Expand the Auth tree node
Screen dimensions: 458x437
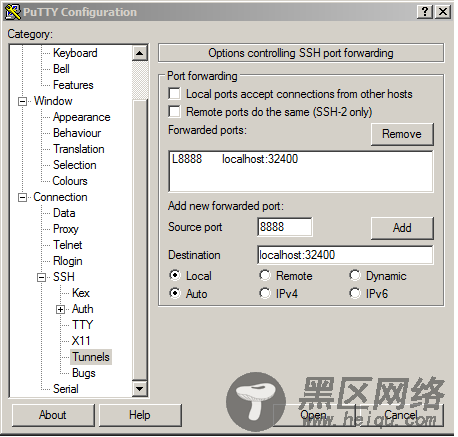(60, 309)
